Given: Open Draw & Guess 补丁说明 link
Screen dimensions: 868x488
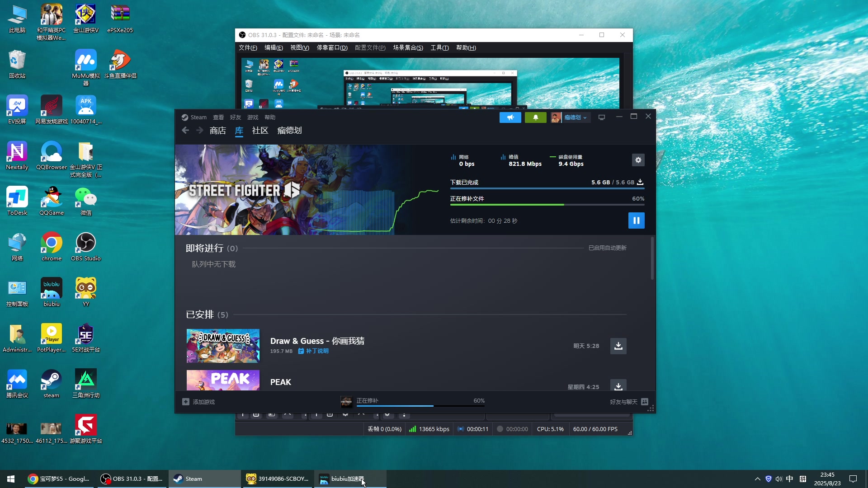Looking at the screenshot, I should tap(313, 351).
